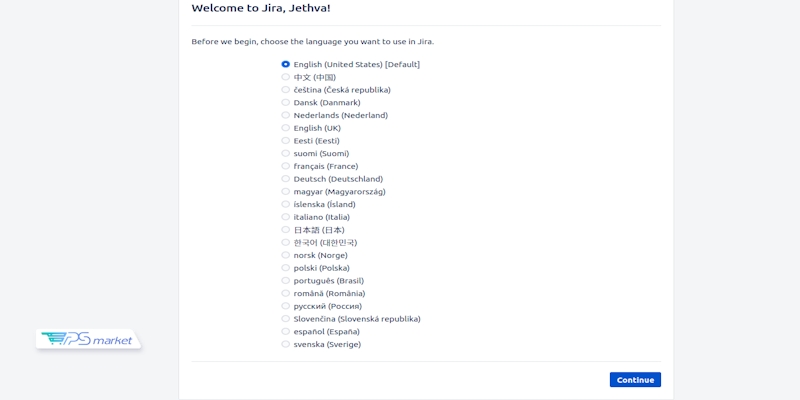This screenshot has width=800, height=400.
Task: Click the blue Continue button
Action: coord(635,380)
